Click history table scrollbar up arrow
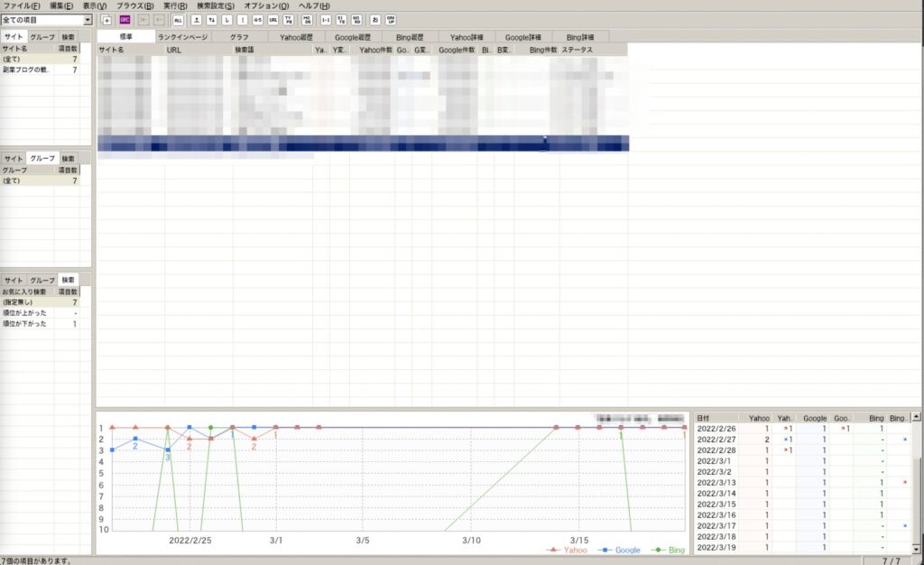The width and height of the screenshot is (924, 565). 917,417
